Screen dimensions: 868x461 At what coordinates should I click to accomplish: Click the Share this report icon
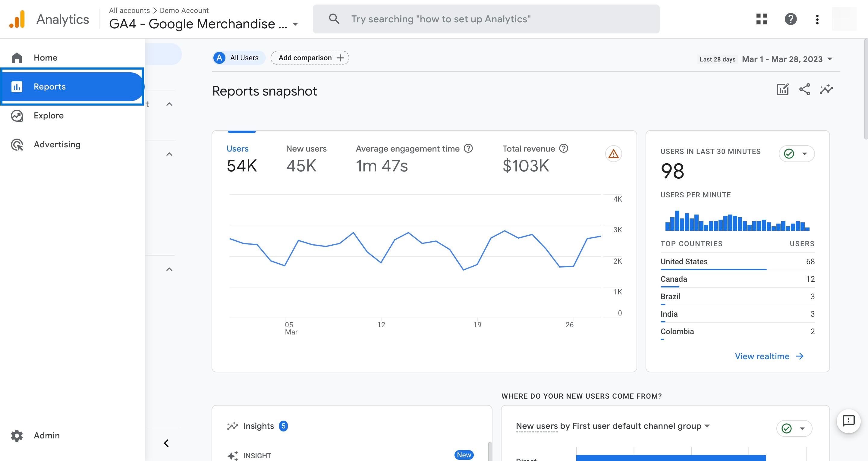tap(805, 89)
